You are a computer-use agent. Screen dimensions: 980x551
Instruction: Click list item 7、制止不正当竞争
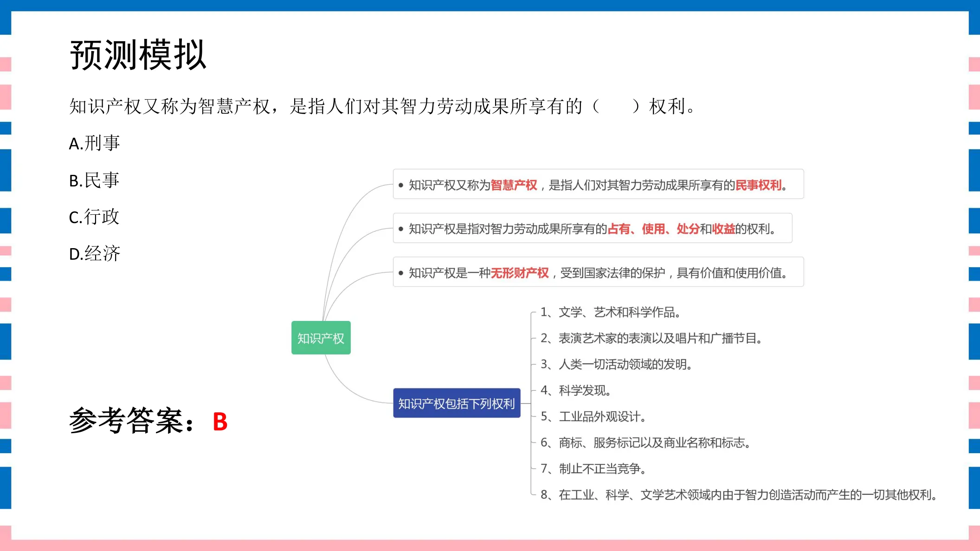[593, 468]
